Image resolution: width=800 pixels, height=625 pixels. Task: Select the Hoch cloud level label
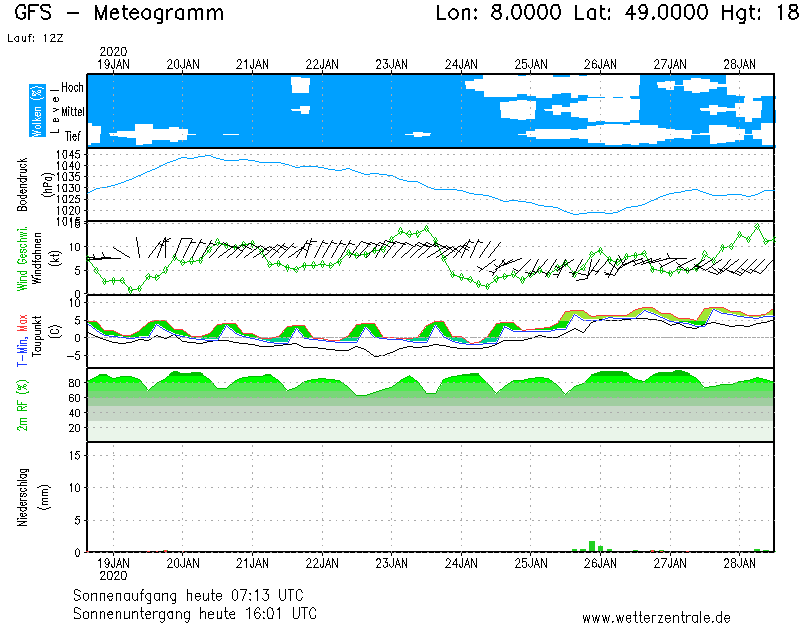[x=72, y=88]
